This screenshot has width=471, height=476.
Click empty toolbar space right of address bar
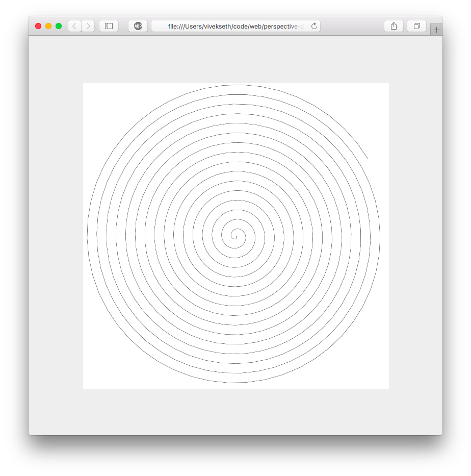click(x=352, y=26)
